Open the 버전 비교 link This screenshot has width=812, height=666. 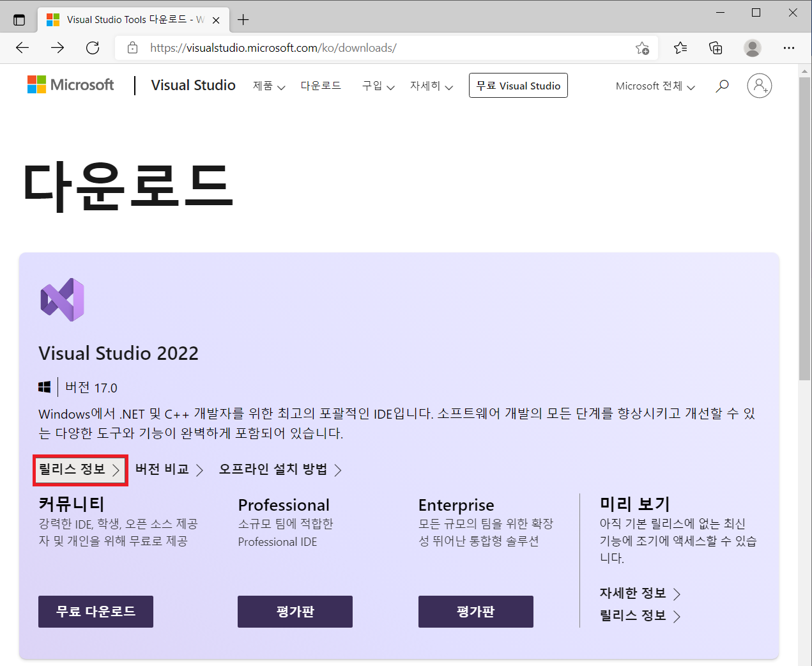tap(169, 470)
